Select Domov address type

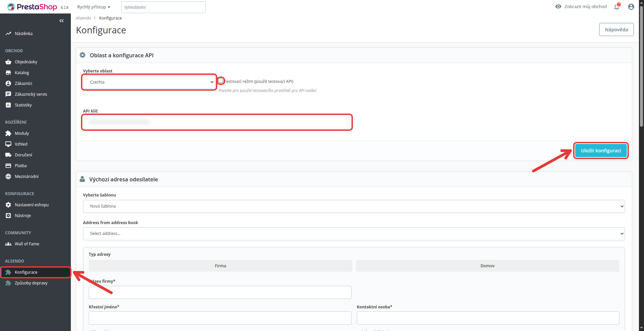(x=487, y=266)
